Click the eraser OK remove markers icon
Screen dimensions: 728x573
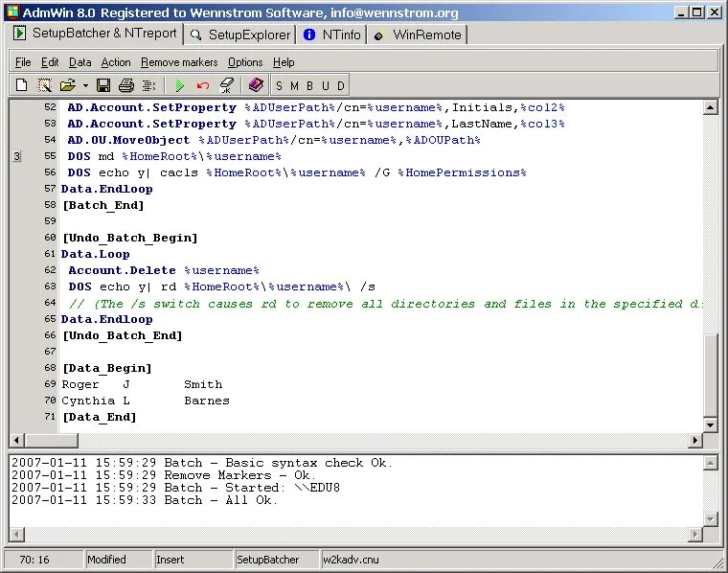pyautogui.click(x=227, y=85)
